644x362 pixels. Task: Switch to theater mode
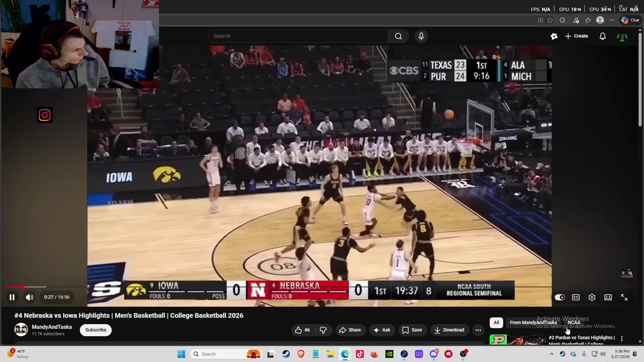click(608, 298)
